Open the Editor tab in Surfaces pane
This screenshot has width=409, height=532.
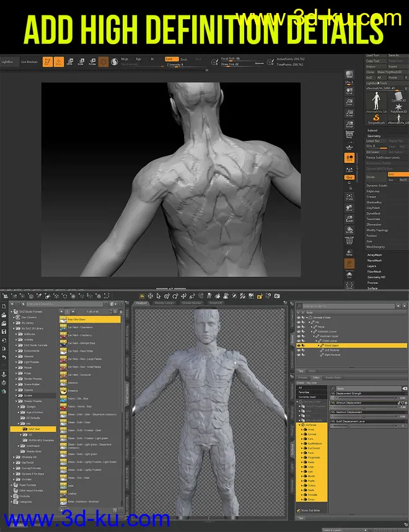click(x=316, y=378)
